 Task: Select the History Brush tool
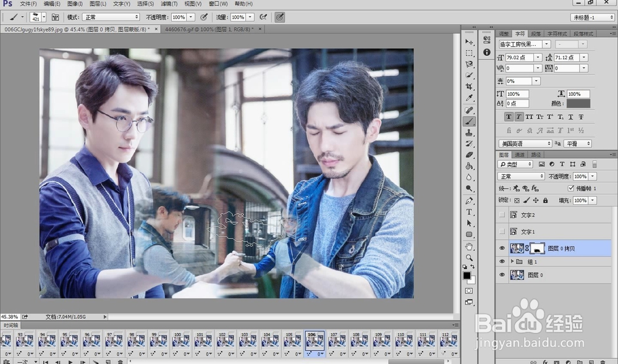click(x=468, y=144)
